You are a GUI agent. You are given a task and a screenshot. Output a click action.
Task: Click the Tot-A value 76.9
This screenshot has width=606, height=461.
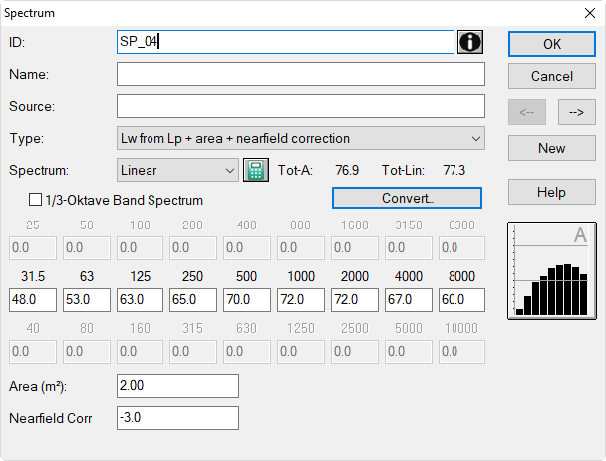[347, 170]
